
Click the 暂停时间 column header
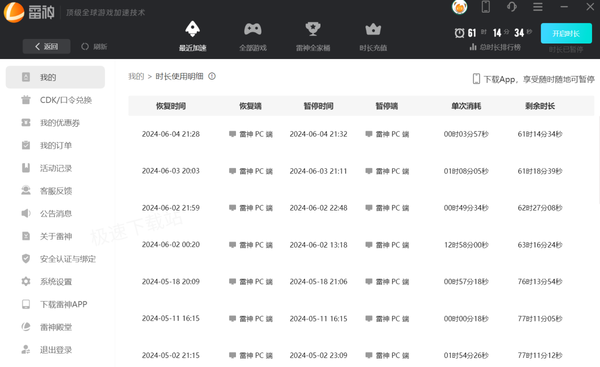click(318, 106)
